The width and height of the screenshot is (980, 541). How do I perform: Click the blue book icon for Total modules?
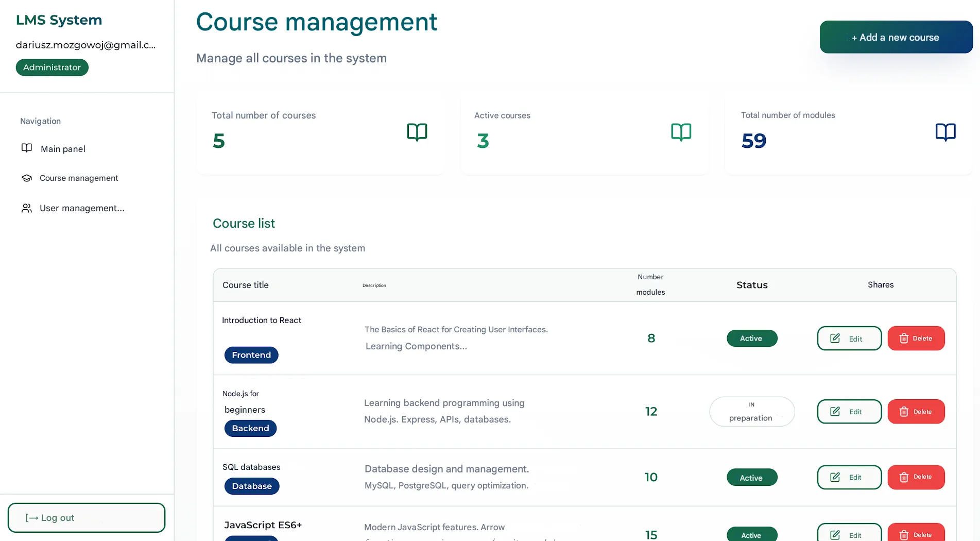click(x=945, y=132)
